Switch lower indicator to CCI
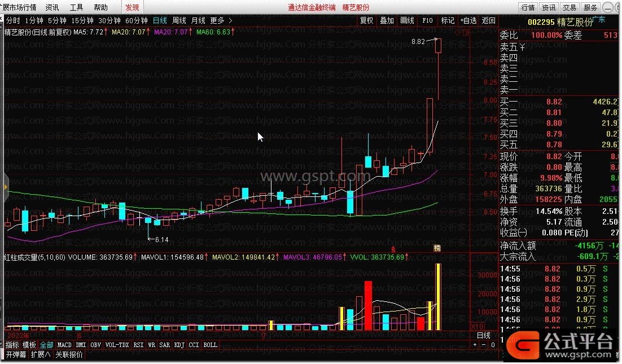 click(194, 345)
